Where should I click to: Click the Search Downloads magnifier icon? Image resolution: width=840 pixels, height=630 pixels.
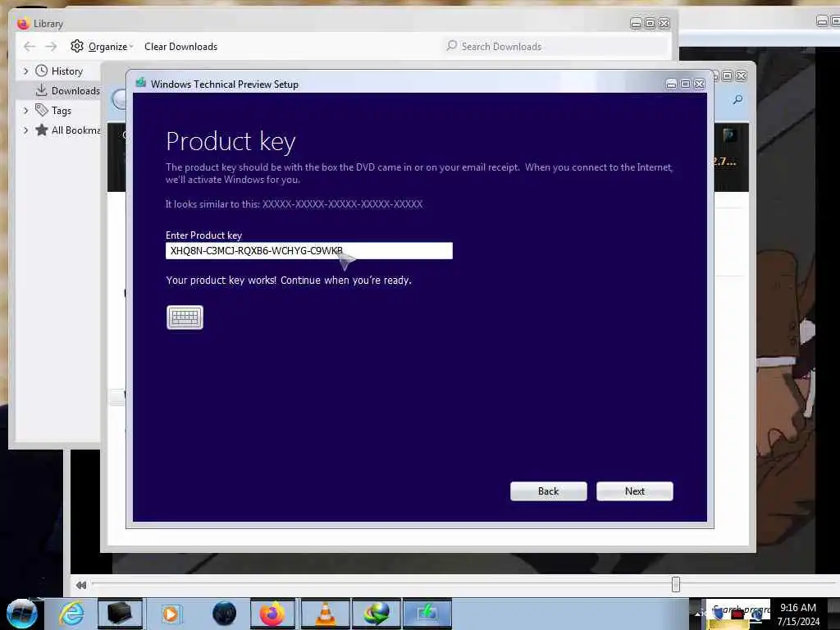coord(452,46)
